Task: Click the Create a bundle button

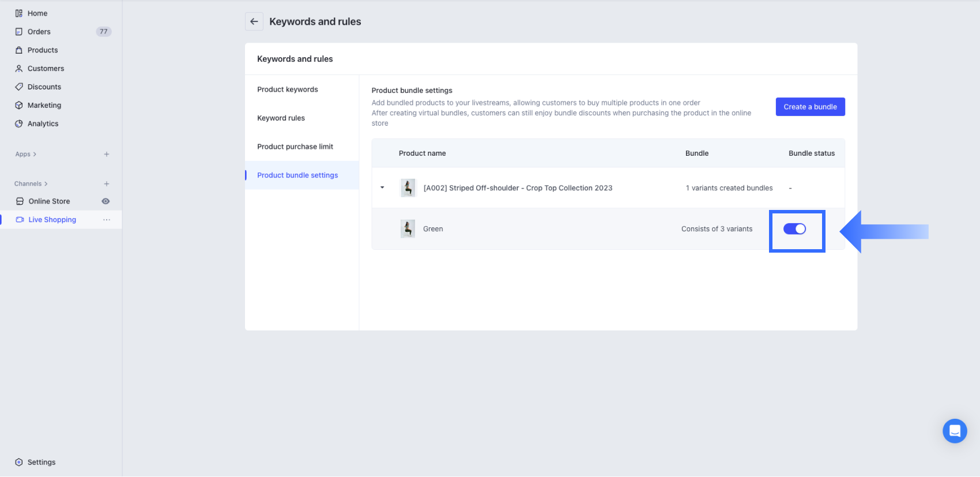Action: pos(809,107)
